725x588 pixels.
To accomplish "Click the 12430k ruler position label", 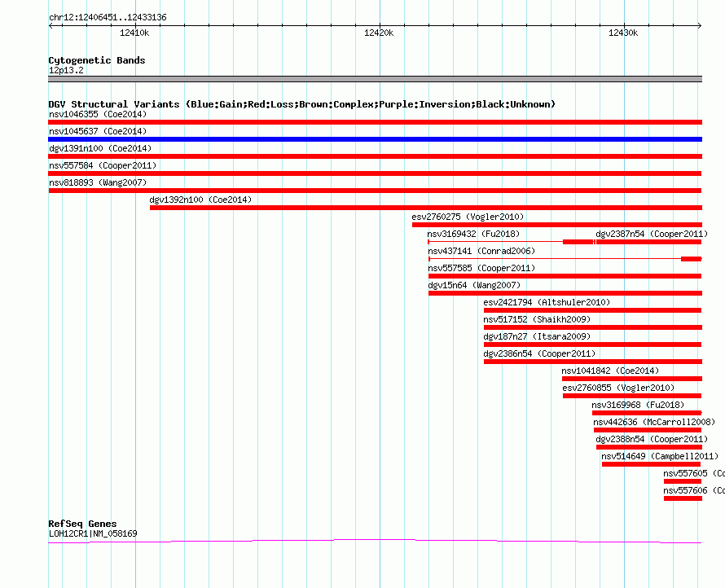I will coord(623,33).
